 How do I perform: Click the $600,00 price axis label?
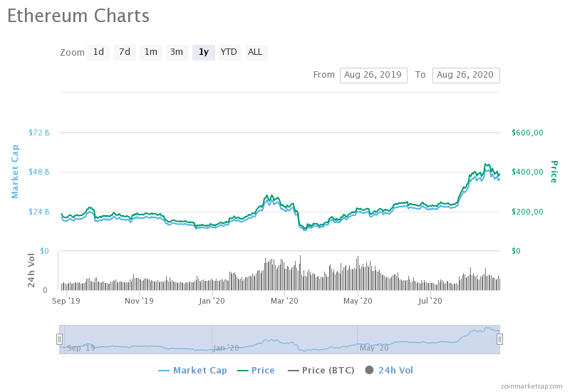[527, 133]
